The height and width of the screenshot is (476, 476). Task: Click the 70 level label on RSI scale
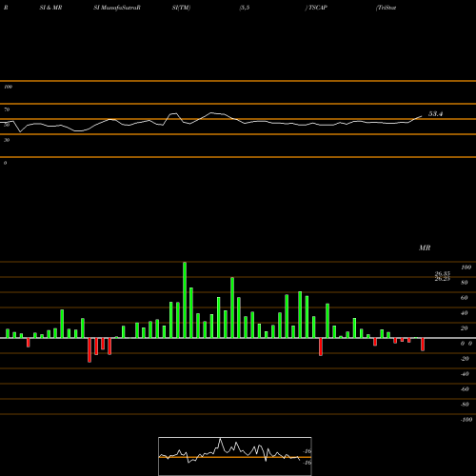tap(7, 109)
